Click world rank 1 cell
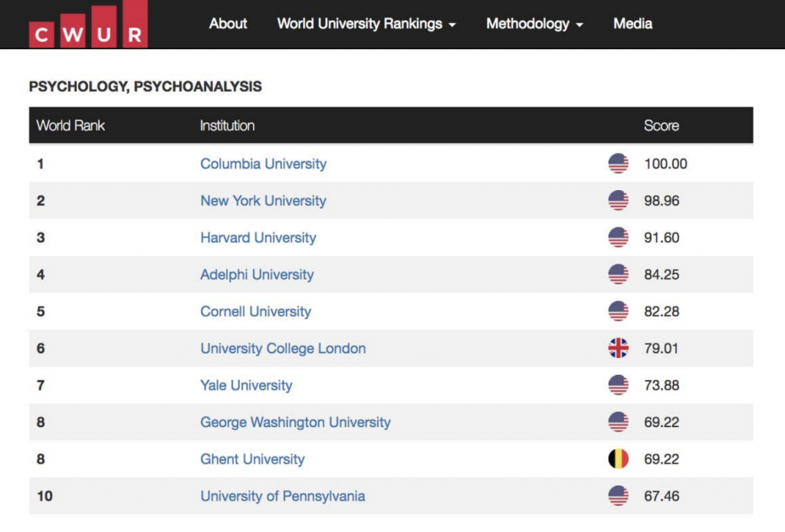The image size is (785, 532). pyautogui.click(x=40, y=163)
